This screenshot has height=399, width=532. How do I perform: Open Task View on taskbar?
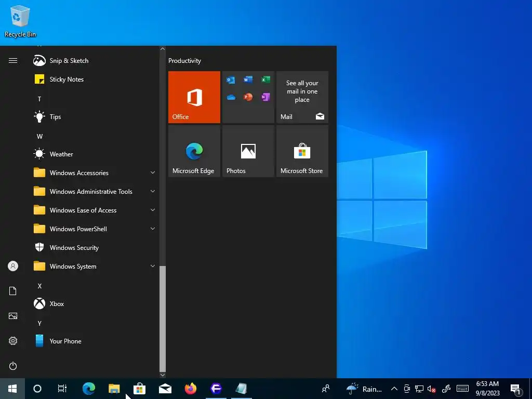[62, 389]
